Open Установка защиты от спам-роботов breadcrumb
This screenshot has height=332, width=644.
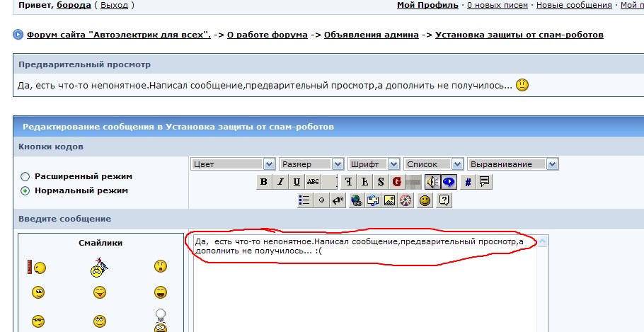pyautogui.click(x=519, y=35)
